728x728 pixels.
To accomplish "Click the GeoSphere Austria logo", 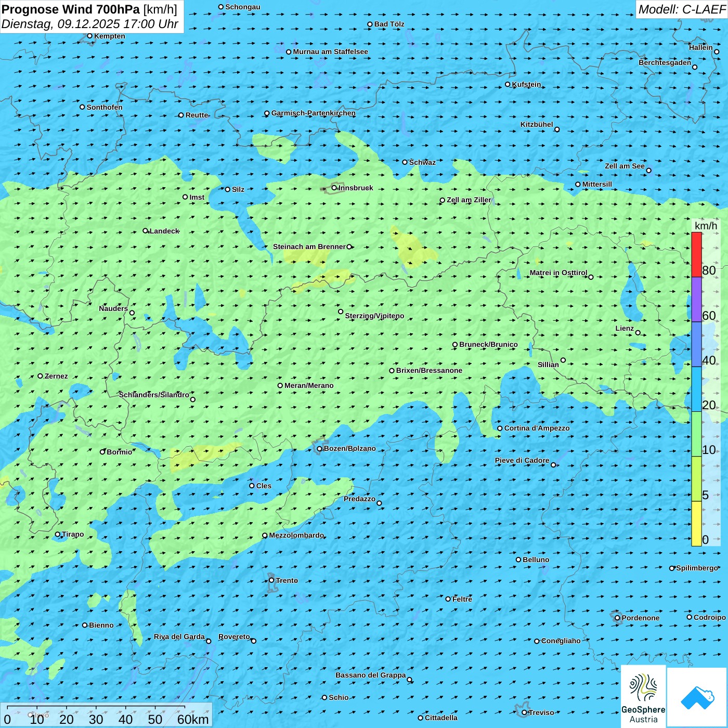I will (x=643, y=696).
